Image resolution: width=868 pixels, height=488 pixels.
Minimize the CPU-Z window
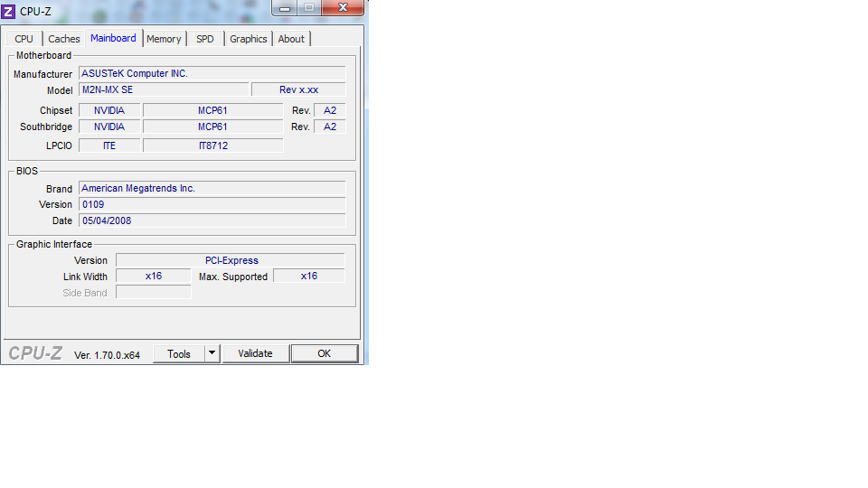[285, 8]
